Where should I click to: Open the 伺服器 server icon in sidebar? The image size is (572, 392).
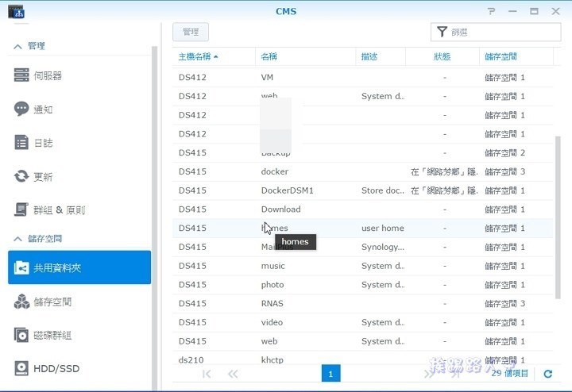[x=21, y=75]
